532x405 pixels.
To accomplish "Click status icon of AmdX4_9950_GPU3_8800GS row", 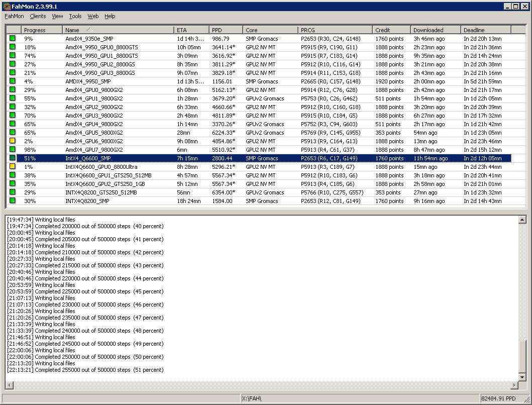I will point(13,72).
